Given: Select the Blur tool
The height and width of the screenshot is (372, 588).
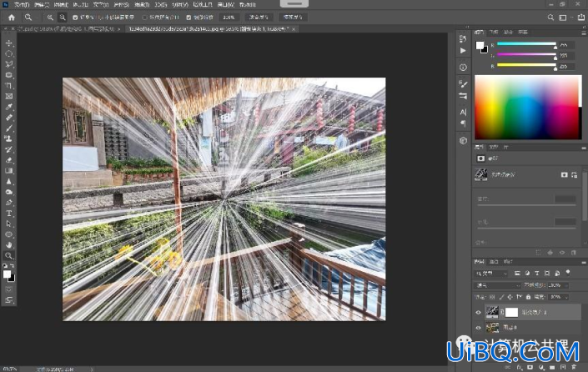Looking at the screenshot, I should point(8,181).
